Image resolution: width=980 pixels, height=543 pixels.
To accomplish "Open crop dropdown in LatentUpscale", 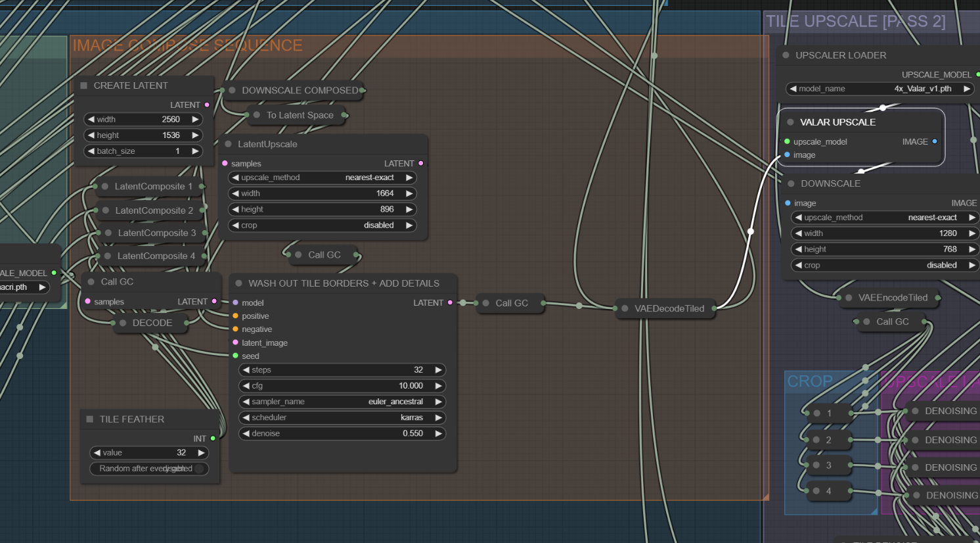I will pyautogui.click(x=323, y=225).
